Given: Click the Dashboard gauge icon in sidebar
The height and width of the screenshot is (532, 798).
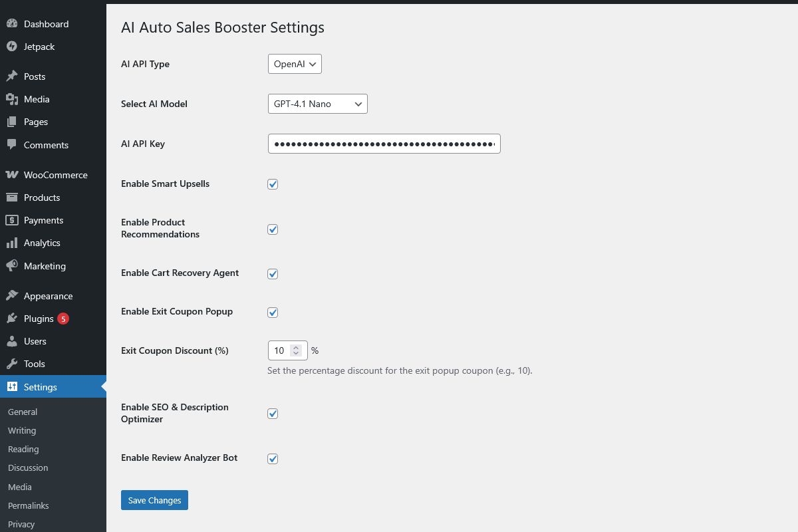Looking at the screenshot, I should point(12,24).
